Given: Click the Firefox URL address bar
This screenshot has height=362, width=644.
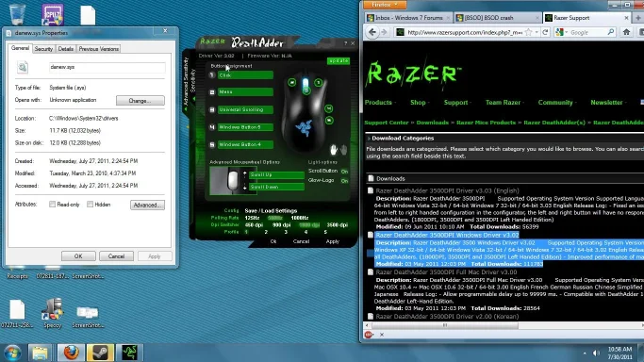Looking at the screenshot, I should coord(465,32).
